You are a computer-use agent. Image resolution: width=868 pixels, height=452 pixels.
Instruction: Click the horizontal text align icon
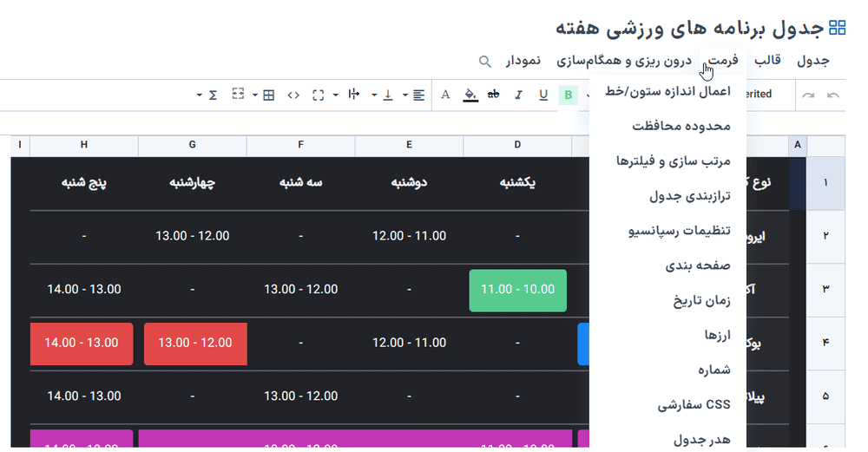coord(419,95)
